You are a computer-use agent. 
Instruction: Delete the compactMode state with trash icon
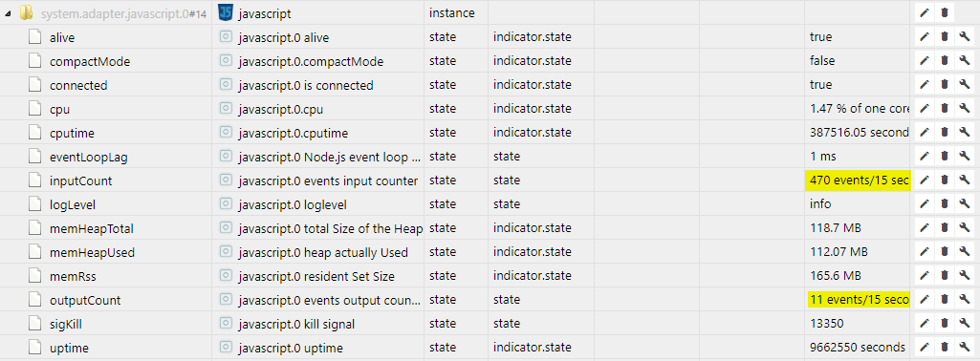pyautogui.click(x=945, y=61)
